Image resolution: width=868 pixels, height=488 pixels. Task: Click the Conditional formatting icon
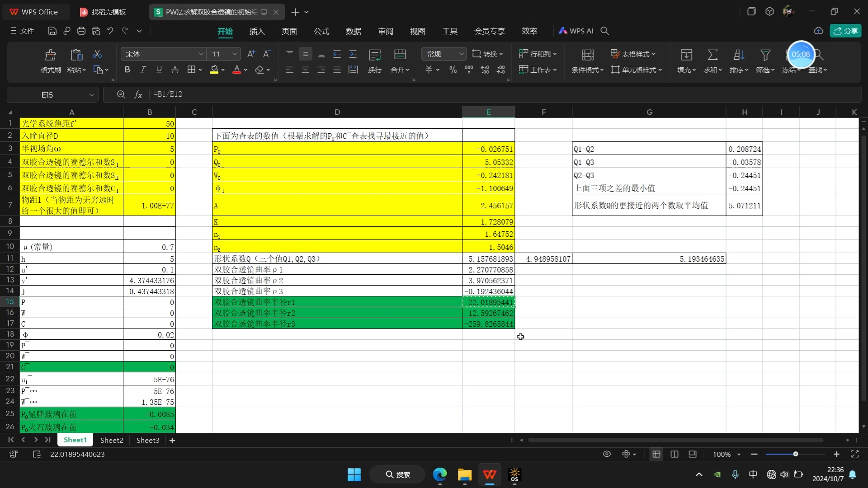point(587,55)
